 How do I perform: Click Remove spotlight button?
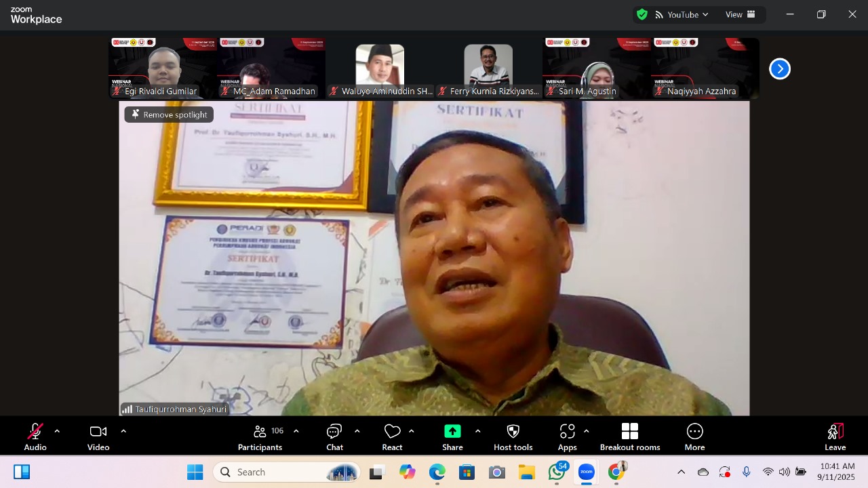pos(169,115)
